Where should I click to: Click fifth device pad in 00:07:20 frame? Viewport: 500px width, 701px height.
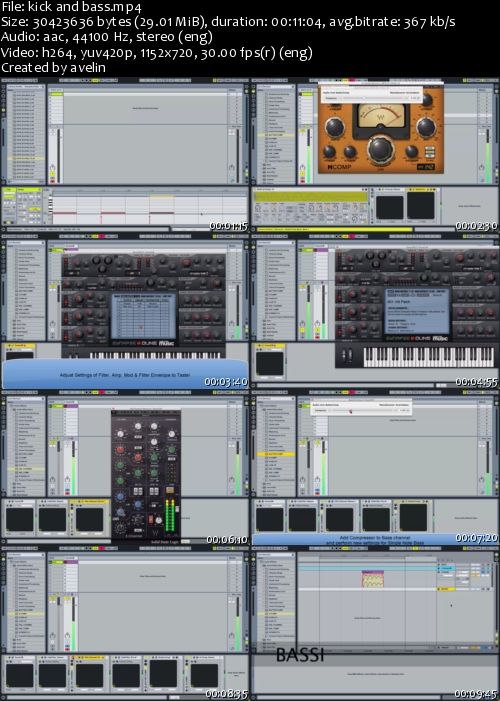(415, 518)
